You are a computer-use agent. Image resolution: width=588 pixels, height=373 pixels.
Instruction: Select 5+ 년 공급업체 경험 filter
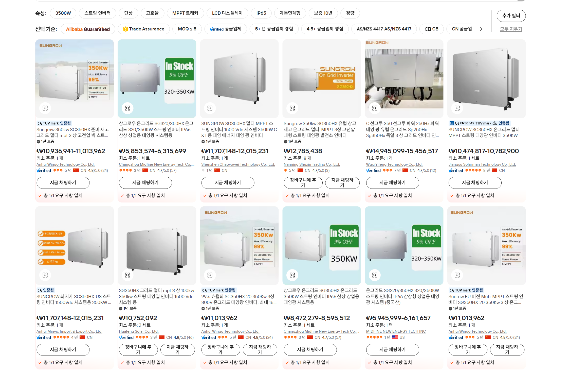[274, 29]
